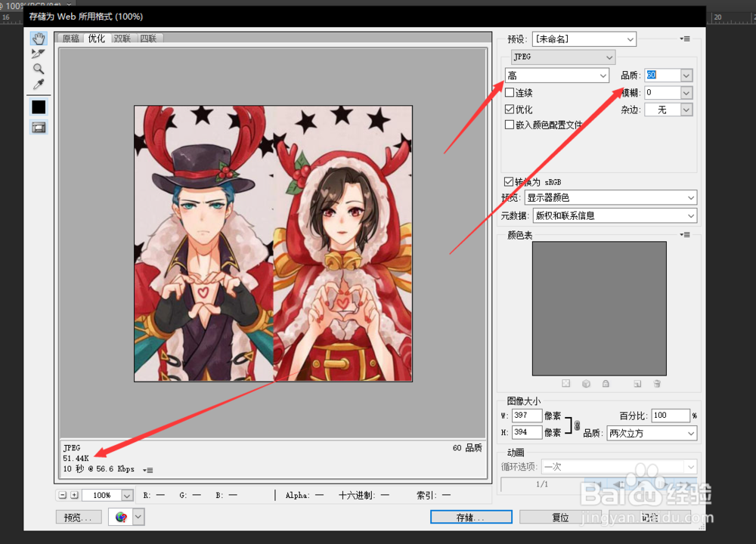Screen dimensions: 756x544
Task: Click the map to transparent color-table icon
Action: tap(566, 384)
